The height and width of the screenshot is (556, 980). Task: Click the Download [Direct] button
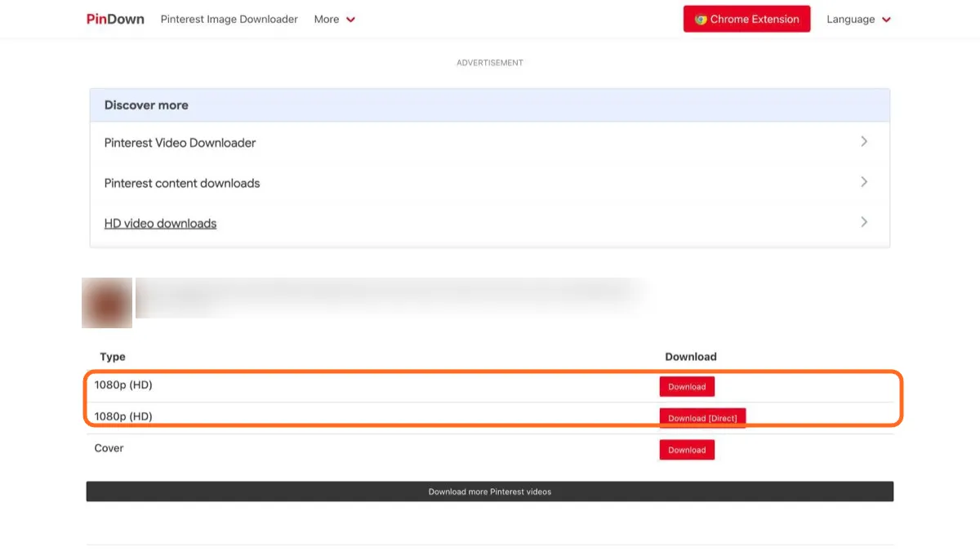click(x=702, y=418)
